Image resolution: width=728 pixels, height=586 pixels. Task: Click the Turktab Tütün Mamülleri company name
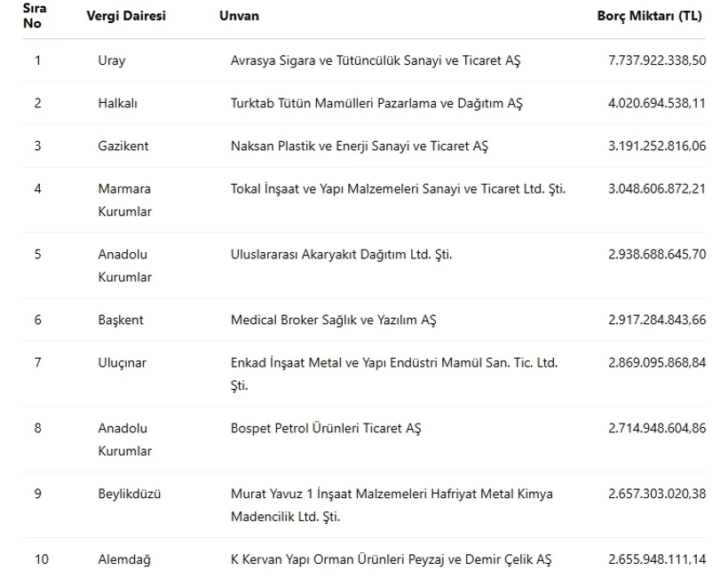tap(376, 103)
